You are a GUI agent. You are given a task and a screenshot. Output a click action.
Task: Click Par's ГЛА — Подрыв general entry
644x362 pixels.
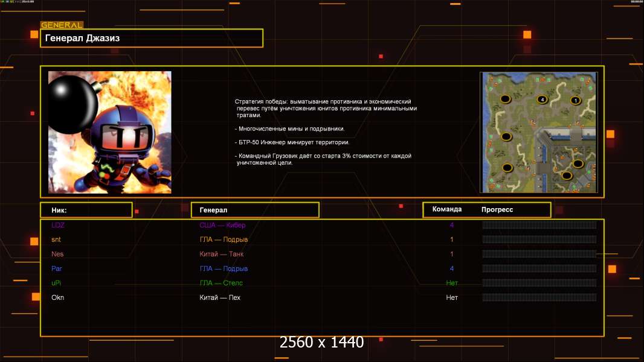[x=224, y=268]
